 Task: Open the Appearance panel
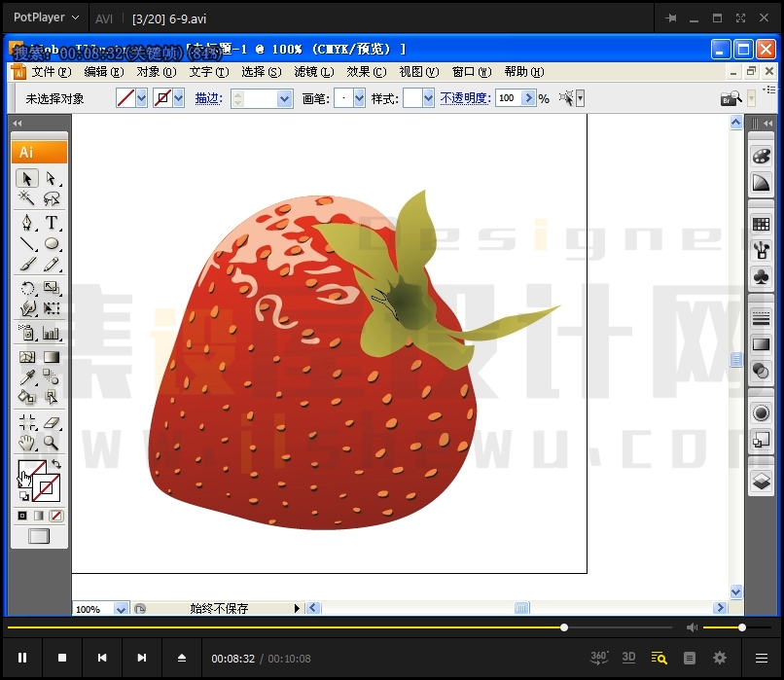click(x=761, y=413)
